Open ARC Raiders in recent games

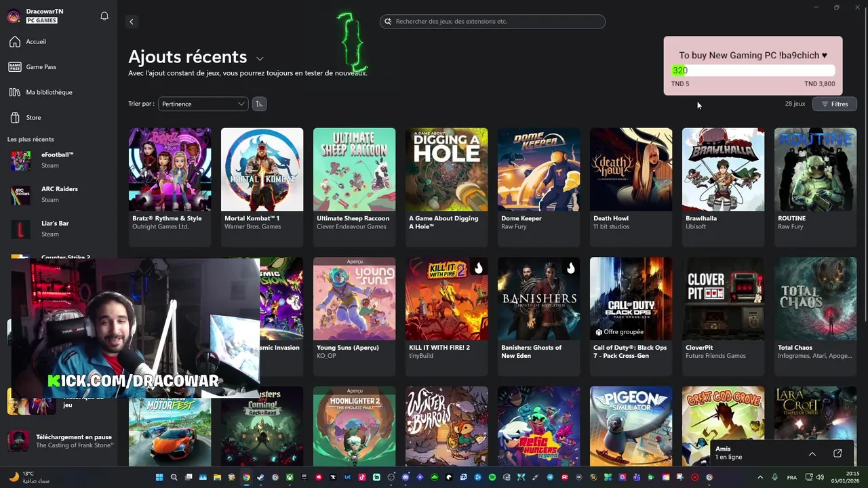click(x=58, y=195)
